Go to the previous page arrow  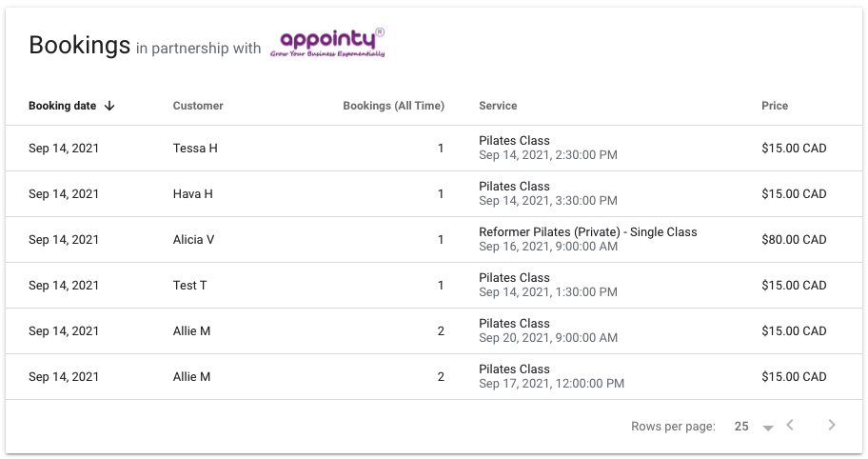[790, 426]
